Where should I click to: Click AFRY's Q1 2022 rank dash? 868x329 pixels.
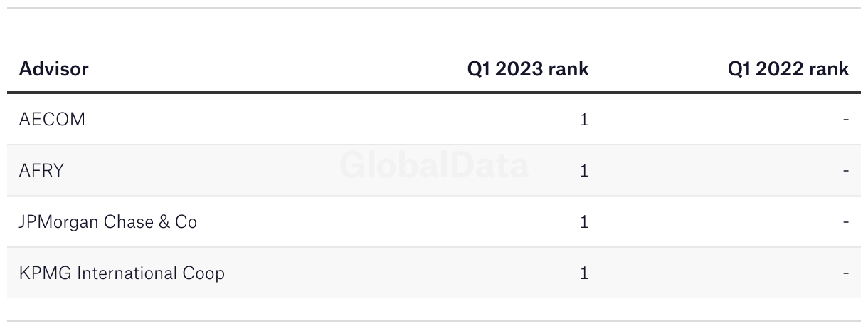pos(846,171)
